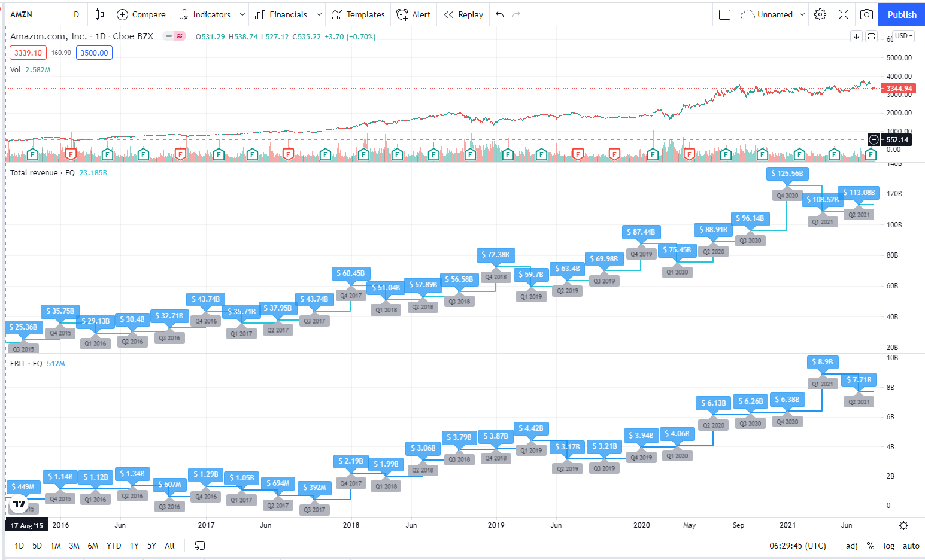
Task: Open the Indicators dialog
Action: click(x=205, y=14)
